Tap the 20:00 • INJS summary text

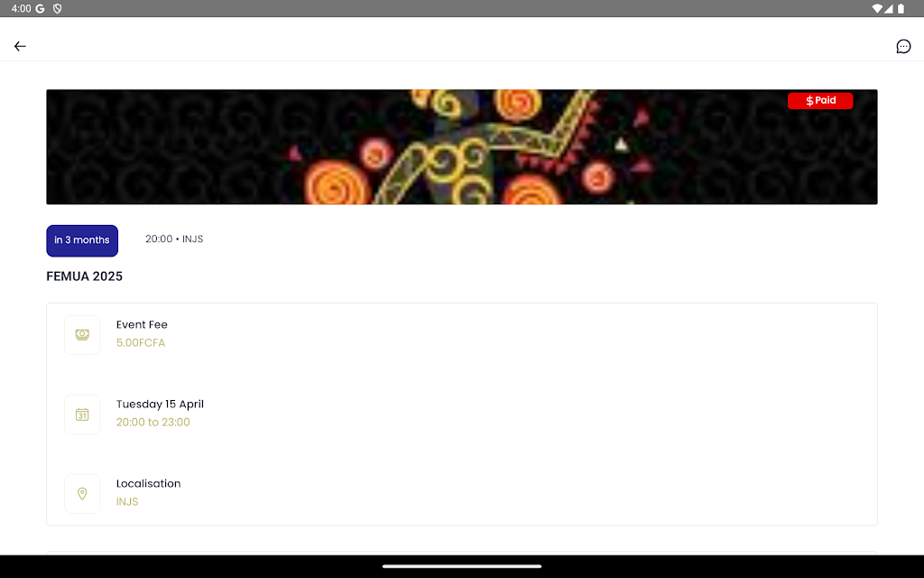pos(174,238)
